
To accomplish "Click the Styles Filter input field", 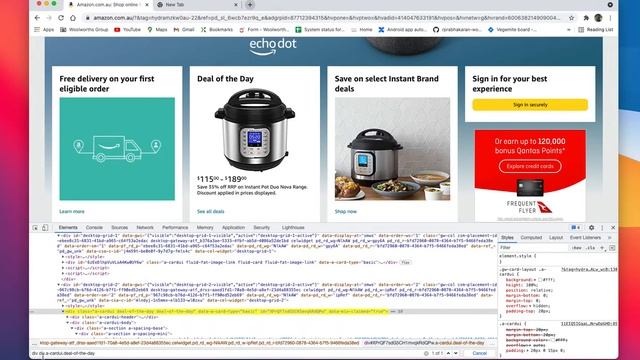I will click(x=533, y=248).
